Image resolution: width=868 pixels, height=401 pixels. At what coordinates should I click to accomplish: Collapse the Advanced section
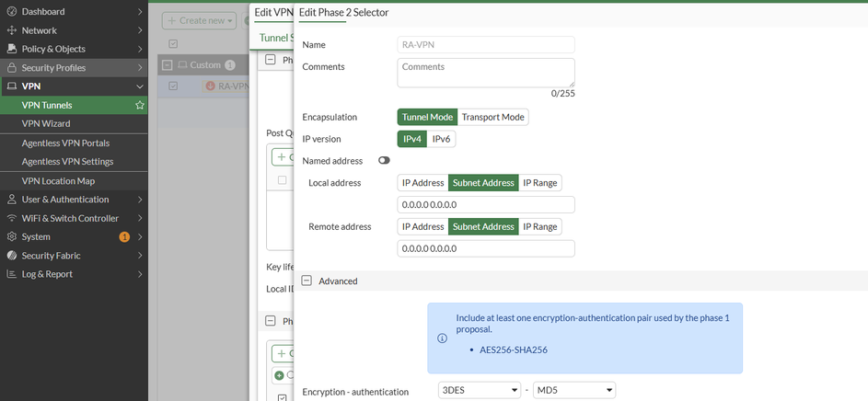[307, 281]
